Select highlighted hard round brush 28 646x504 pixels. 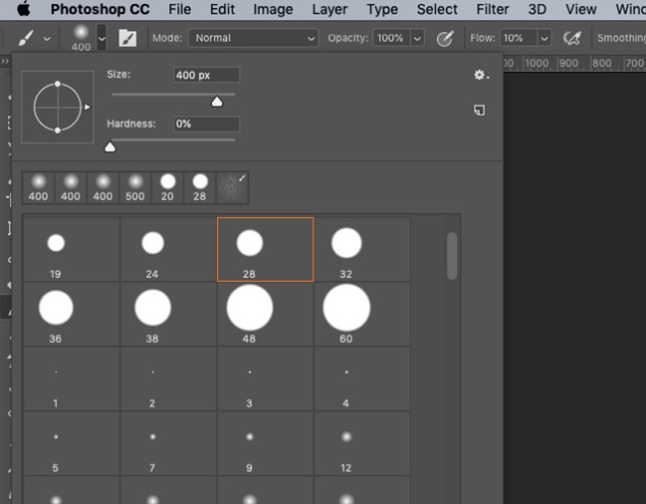point(265,250)
